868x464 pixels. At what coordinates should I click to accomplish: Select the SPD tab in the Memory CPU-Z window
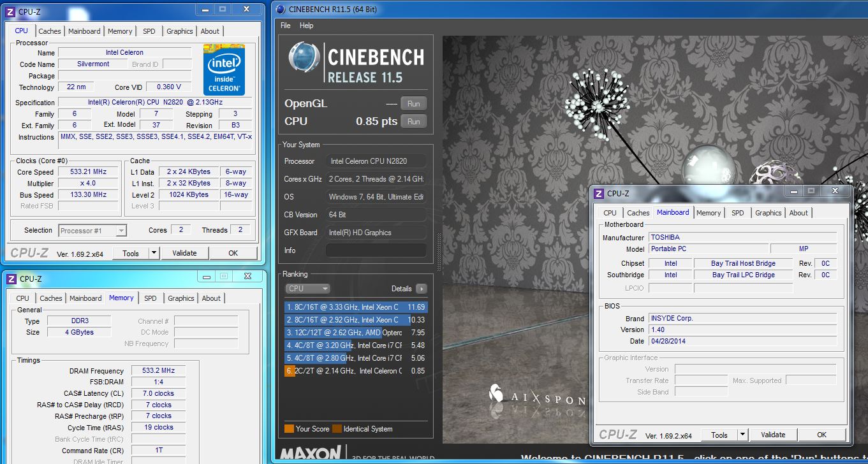(150, 298)
